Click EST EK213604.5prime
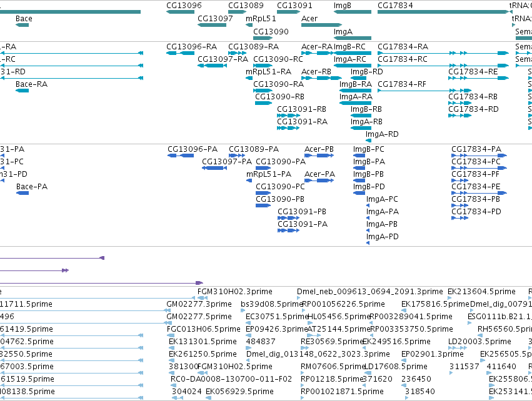 point(481,292)
